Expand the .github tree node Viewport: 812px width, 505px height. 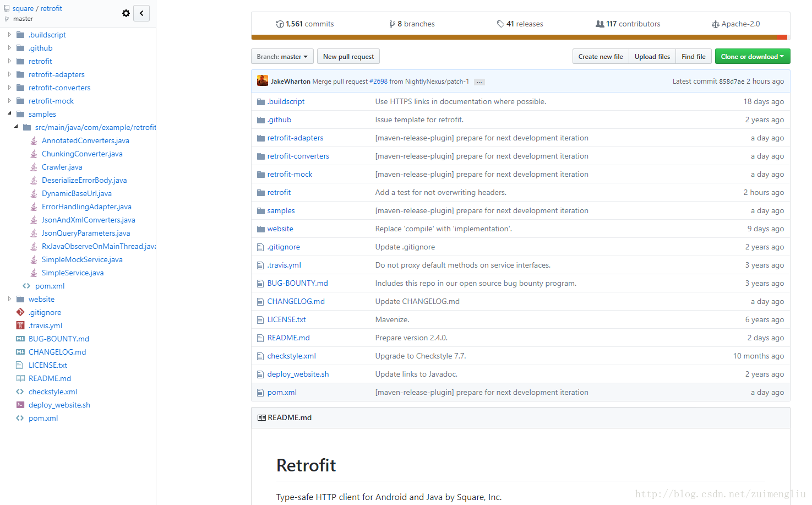pos(9,48)
